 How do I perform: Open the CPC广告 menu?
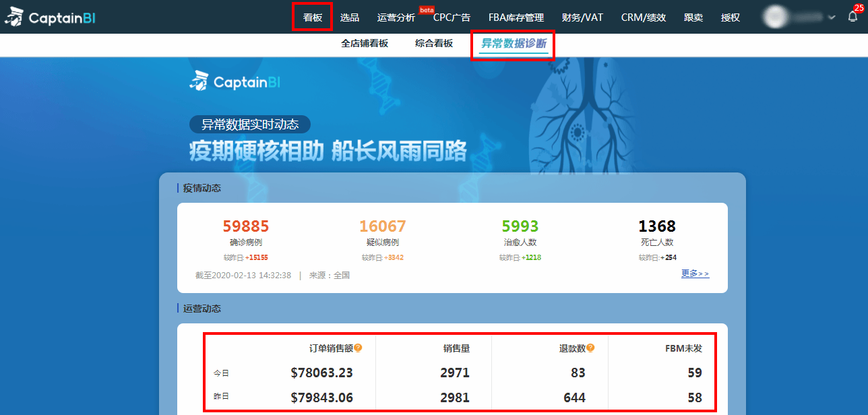(452, 18)
